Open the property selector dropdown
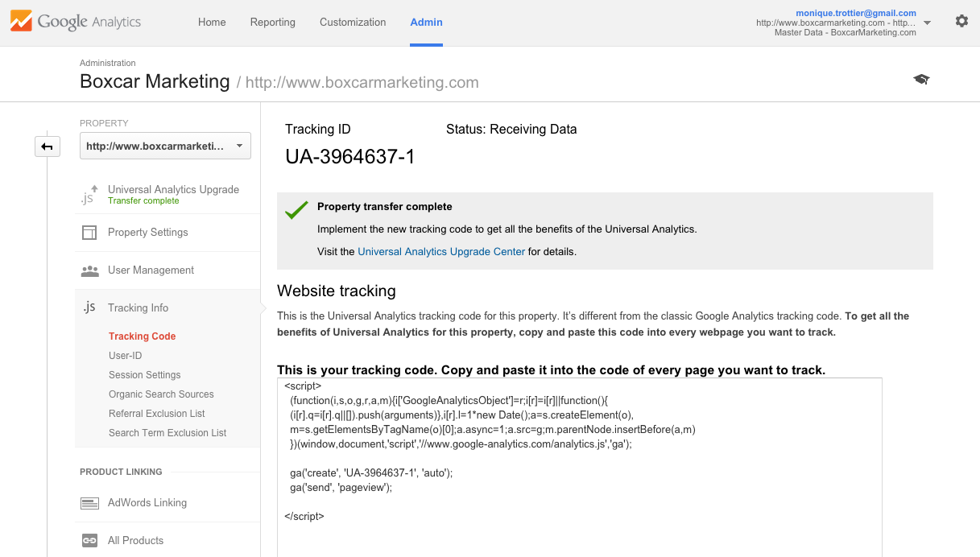Viewport: 980px width, 557px height. (165, 146)
